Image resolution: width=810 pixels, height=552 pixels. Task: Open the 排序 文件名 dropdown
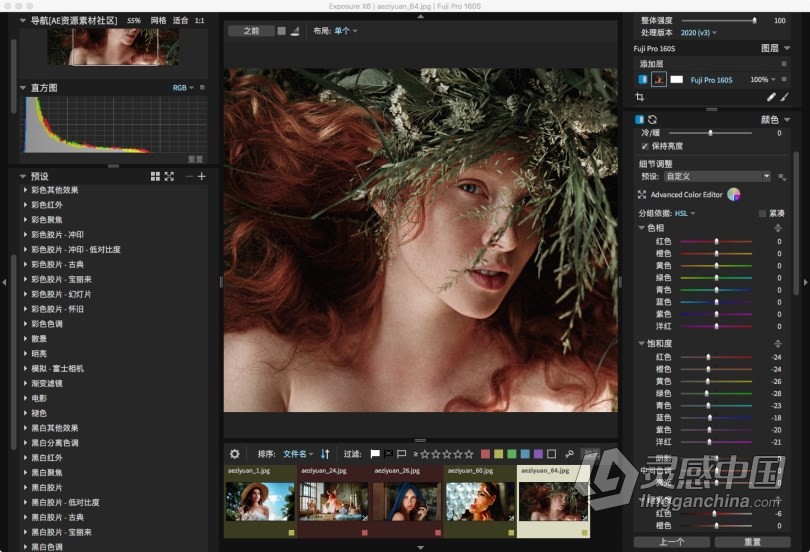298,454
